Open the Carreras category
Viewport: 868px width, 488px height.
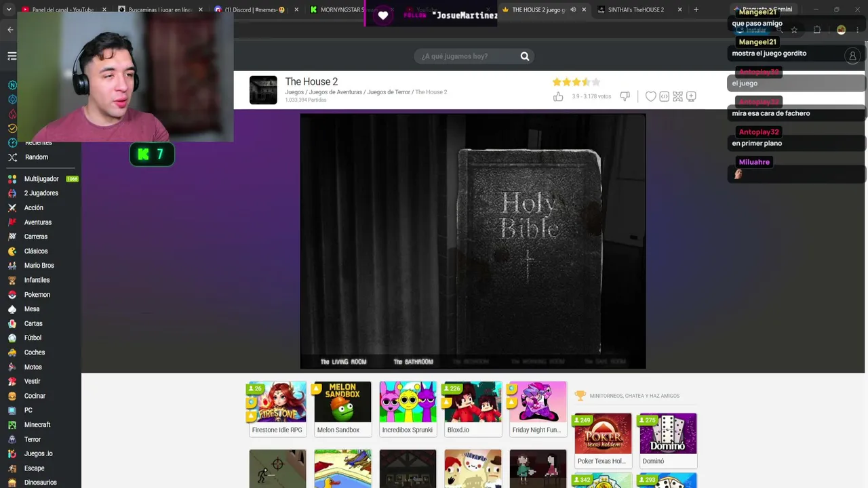(36, 237)
